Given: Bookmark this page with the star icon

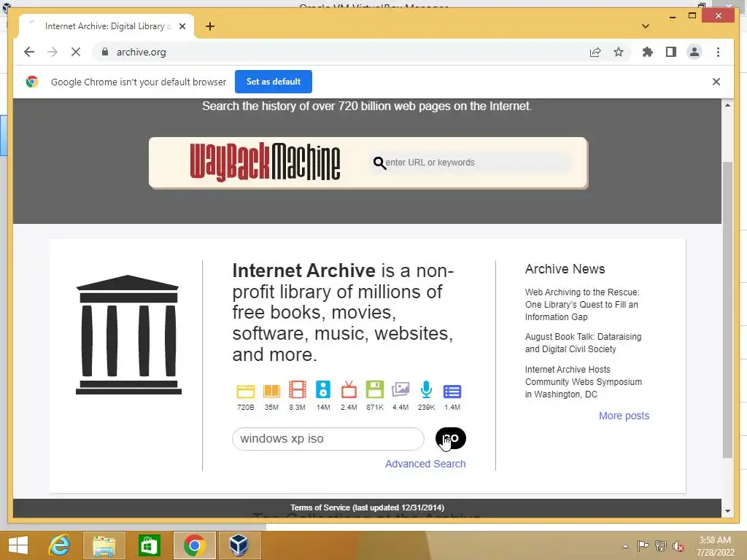Looking at the screenshot, I should [619, 52].
